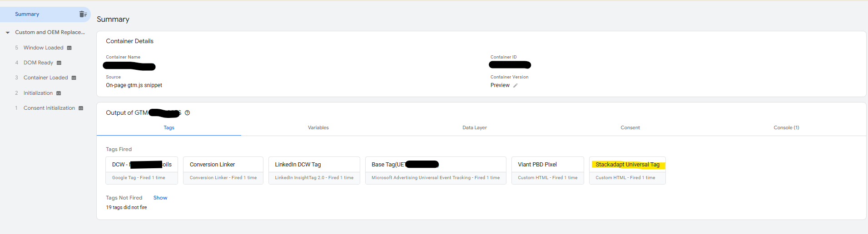
Task: Select the Initialization event
Action: coord(38,93)
